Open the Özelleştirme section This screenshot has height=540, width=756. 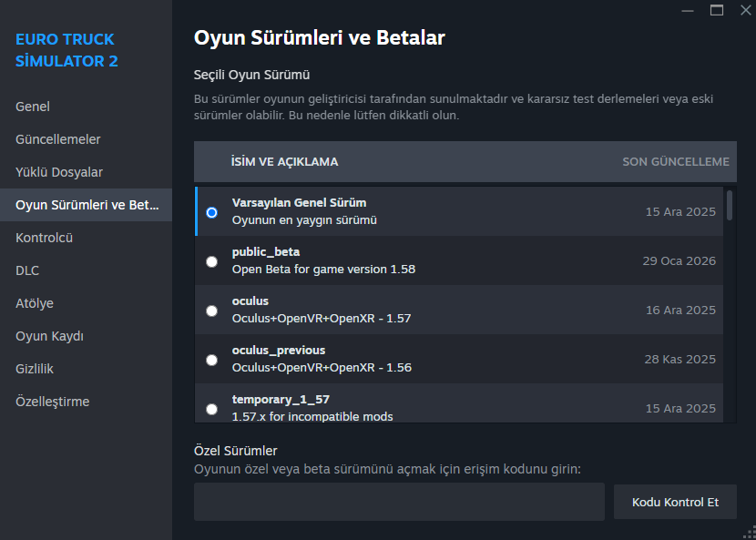coord(86,402)
